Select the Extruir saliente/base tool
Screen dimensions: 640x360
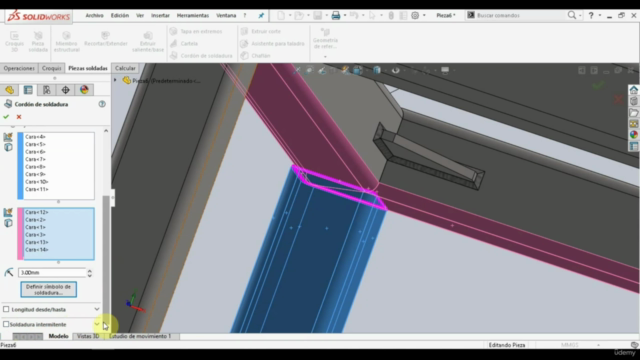148,41
